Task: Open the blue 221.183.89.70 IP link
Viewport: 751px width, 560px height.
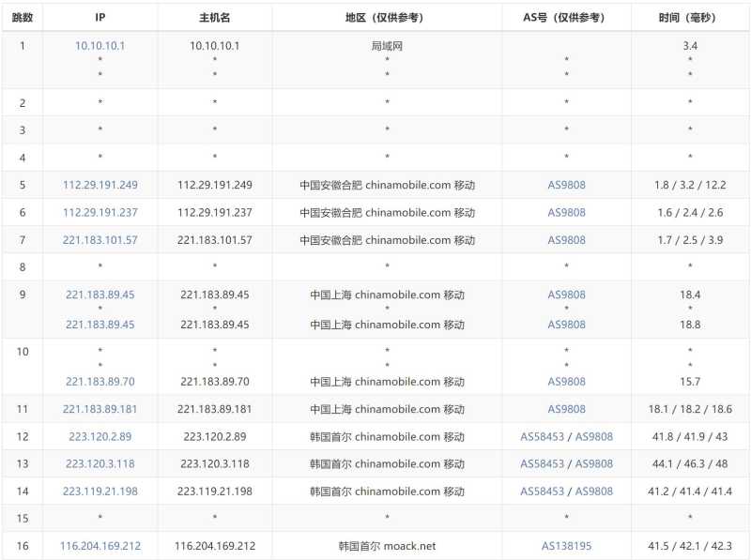Action: pos(100,382)
